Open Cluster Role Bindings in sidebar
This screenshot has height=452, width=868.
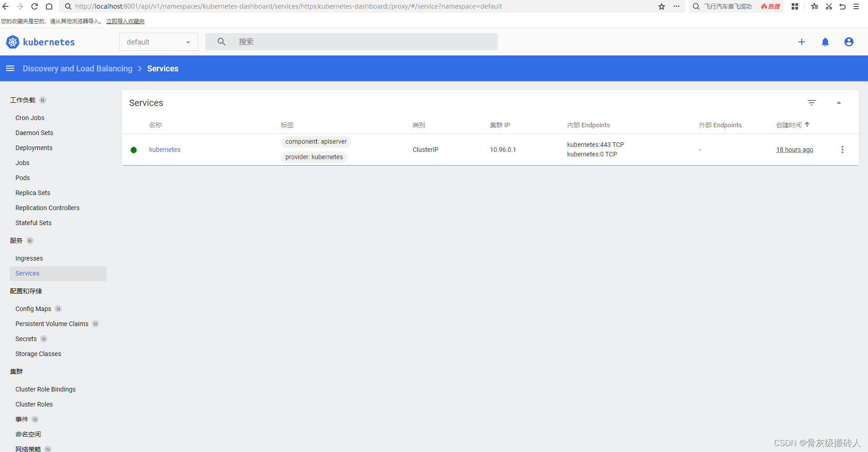45,389
